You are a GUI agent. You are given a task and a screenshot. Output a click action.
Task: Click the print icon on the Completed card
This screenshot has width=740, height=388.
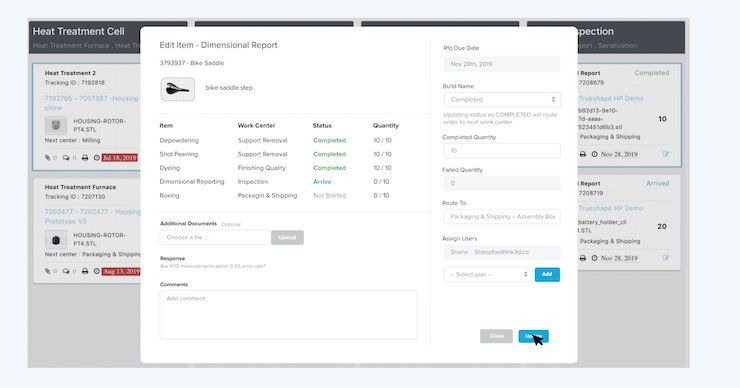pos(583,154)
